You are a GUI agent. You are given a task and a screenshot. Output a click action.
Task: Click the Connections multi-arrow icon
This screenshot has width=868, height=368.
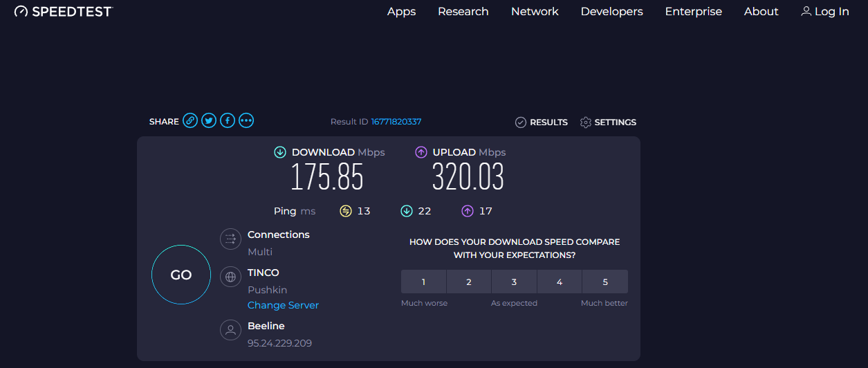click(230, 239)
